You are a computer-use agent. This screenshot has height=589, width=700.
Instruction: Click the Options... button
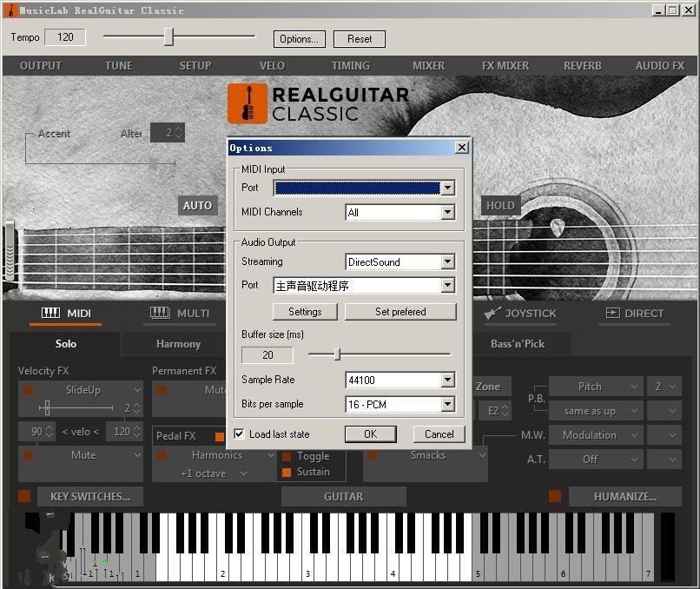pos(300,39)
